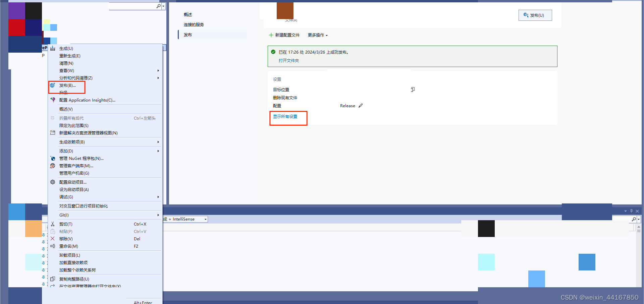Image resolution: width=644 pixels, height=304 pixels.
Task: Click the copy icon beside 复制完整路径(U)
Action: point(53,279)
